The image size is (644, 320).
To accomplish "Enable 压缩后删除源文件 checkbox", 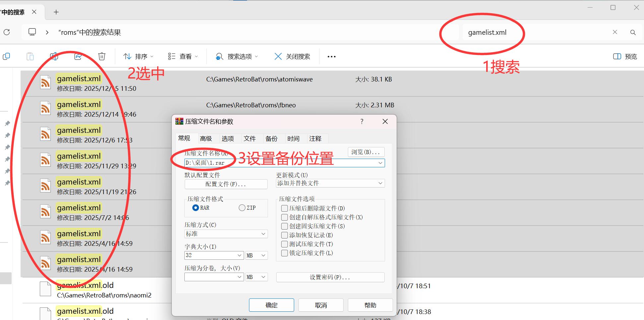I will pos(285,208).
